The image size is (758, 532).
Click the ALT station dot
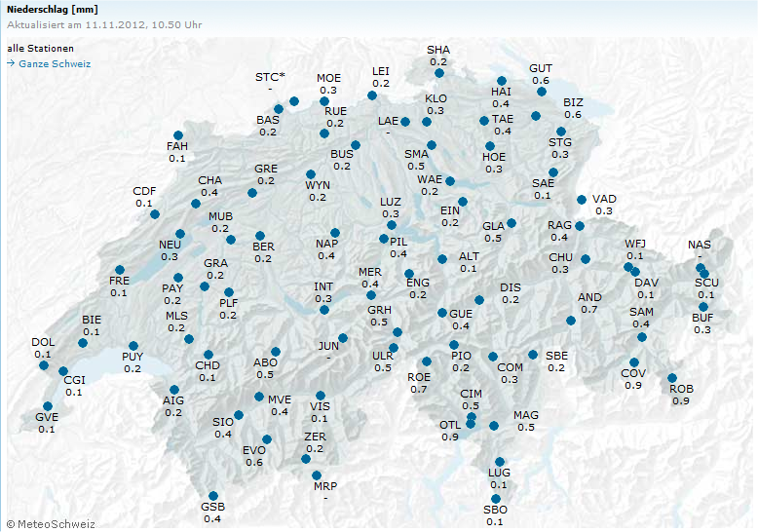[442, 259]
